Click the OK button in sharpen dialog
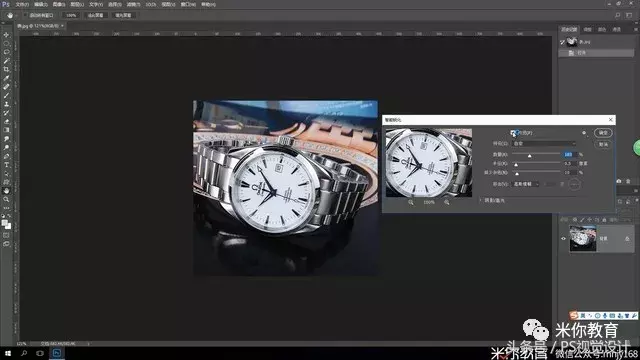The image size is (640, 360). 603,133
